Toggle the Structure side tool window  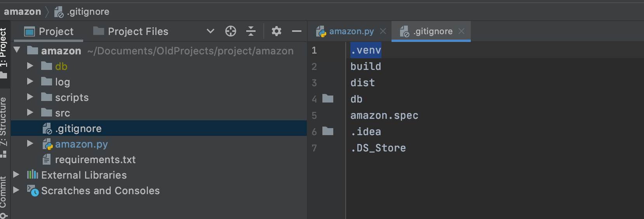click(3, 127)
